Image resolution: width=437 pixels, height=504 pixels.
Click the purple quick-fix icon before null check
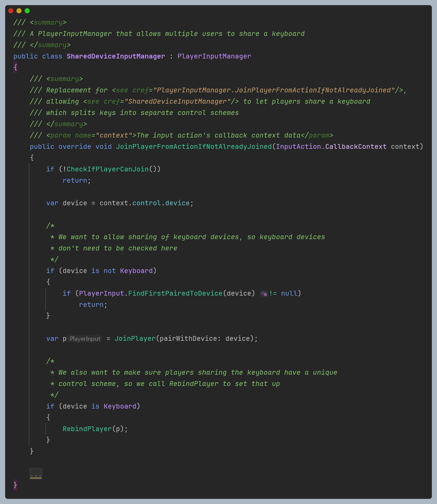point(264,294)
